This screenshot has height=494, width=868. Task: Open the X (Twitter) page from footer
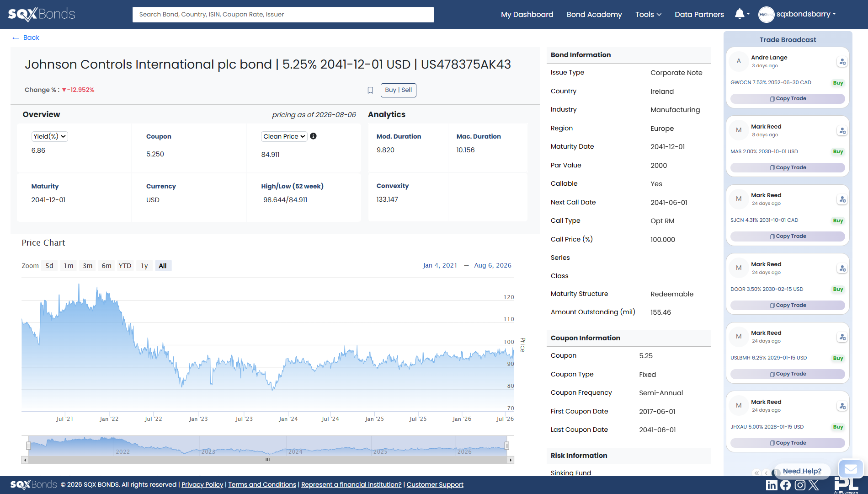click(x=814, y=485)
